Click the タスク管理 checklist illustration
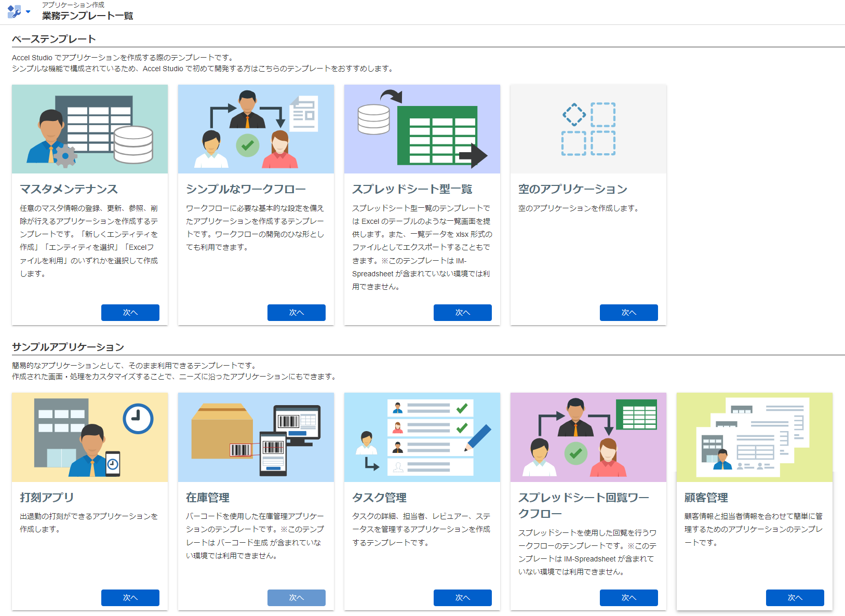Image resolution: width=845 pixels, height=616 pixels. coord(422,437)
